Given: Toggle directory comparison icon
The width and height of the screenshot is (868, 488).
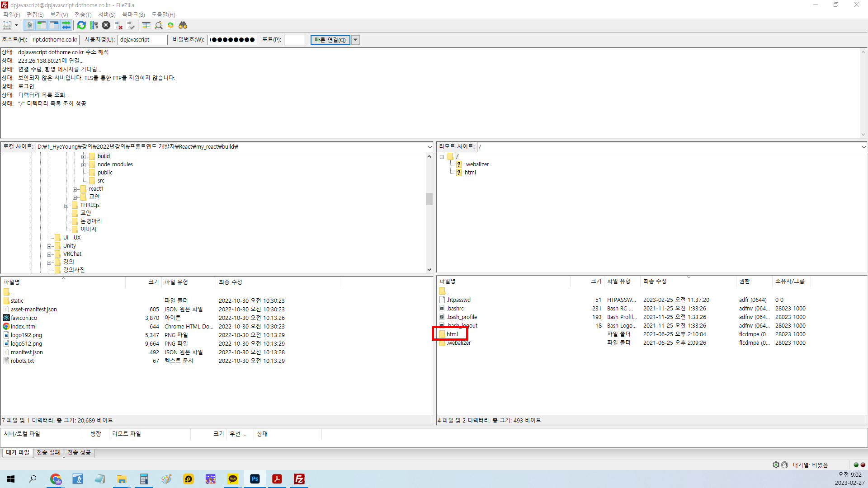Looking at the screenshot, I should (x=158, y=25).
